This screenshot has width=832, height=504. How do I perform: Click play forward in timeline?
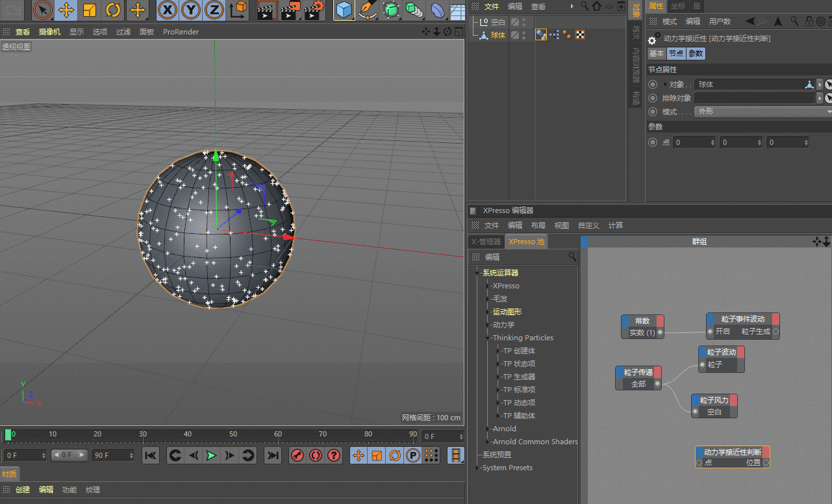click(211, 456)
